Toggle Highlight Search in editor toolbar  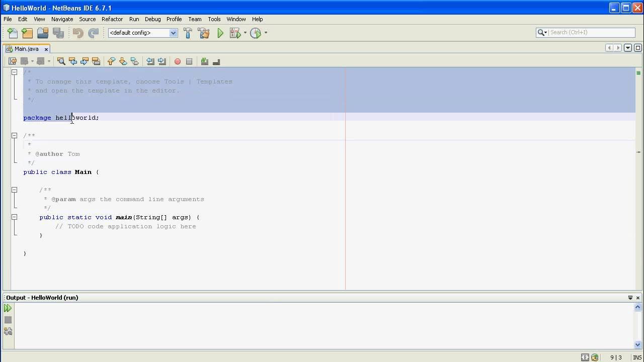click(x=96, y=61)
